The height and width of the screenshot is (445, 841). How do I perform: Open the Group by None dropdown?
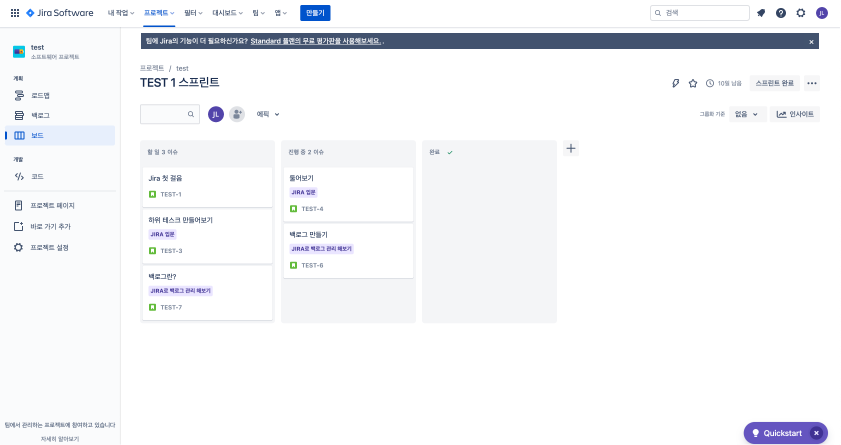coord(747,114)
